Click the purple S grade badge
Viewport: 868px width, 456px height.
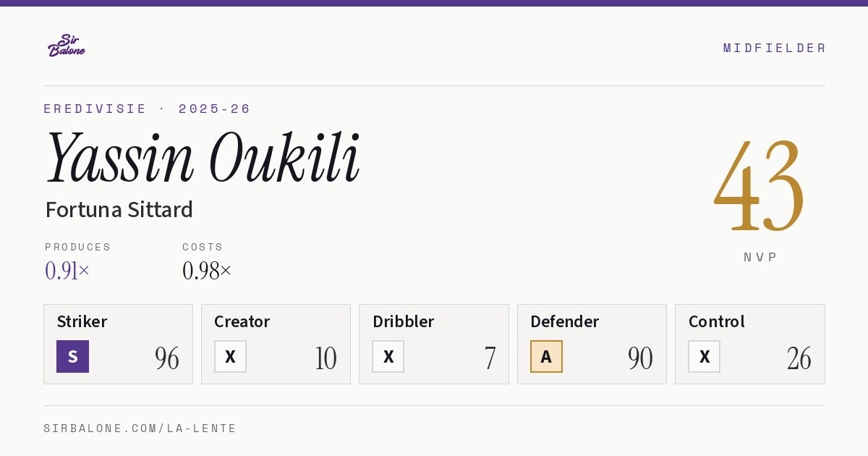(72, 356)
